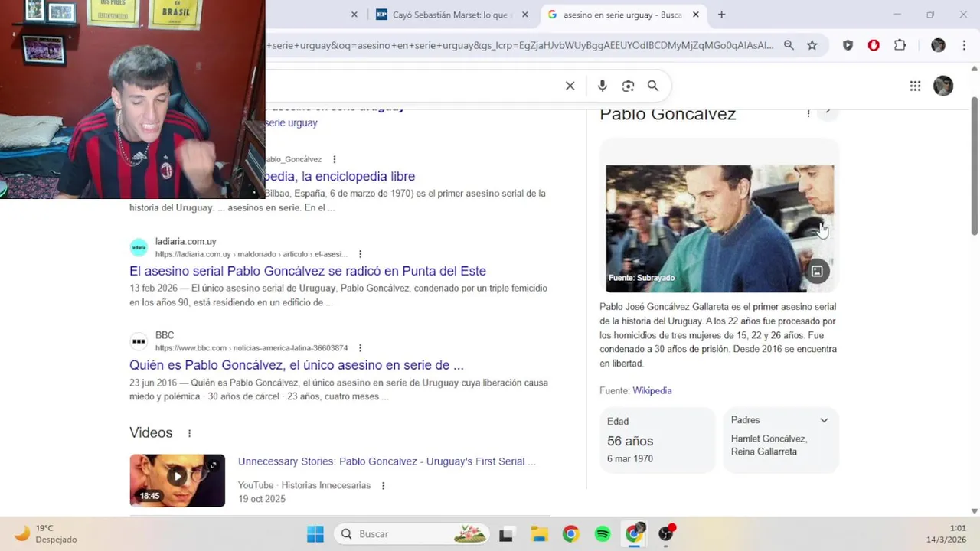Open more options beside the Videos heading

click(189, 433)
